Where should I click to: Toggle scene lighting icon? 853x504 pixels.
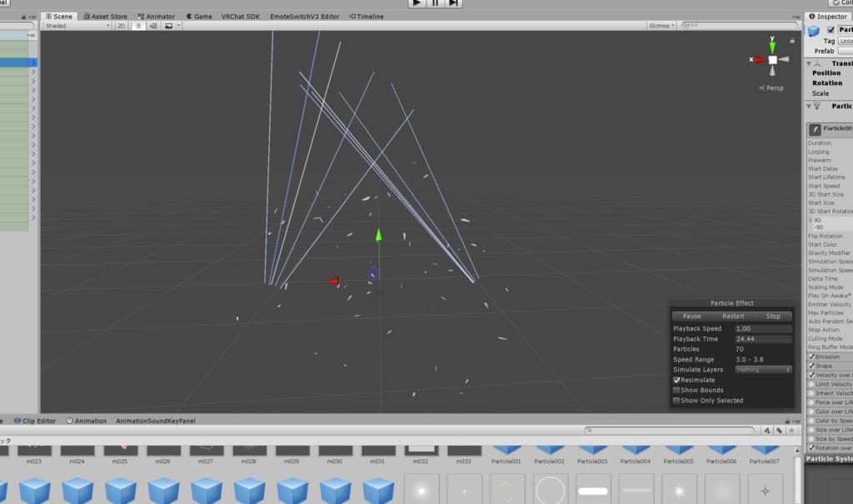(x=138, y=26)
